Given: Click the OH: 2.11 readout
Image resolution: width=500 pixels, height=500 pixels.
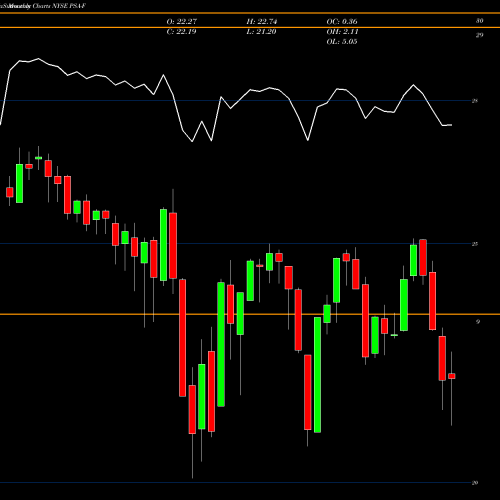Looking at the screenshot, I should (342, 31).
